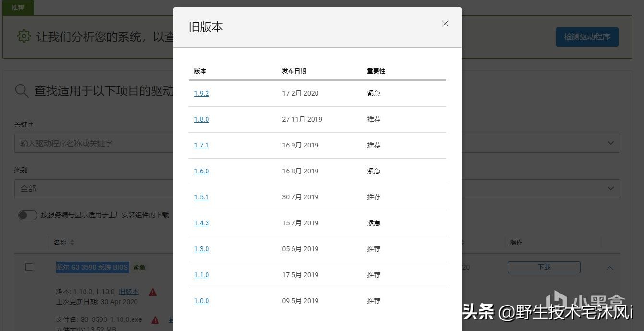644x331 pixels.
Task: Open version 1.9.2 details
Action: (201, 93)
